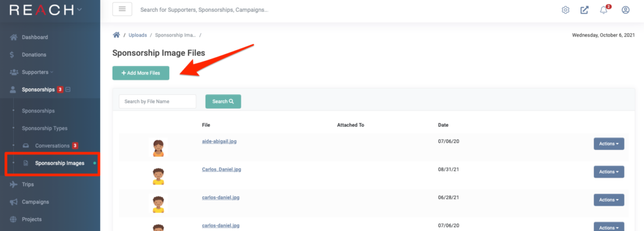Toggle the hamburger menu button
This screenshot has width=644, height=231.
tap(123, 9)
